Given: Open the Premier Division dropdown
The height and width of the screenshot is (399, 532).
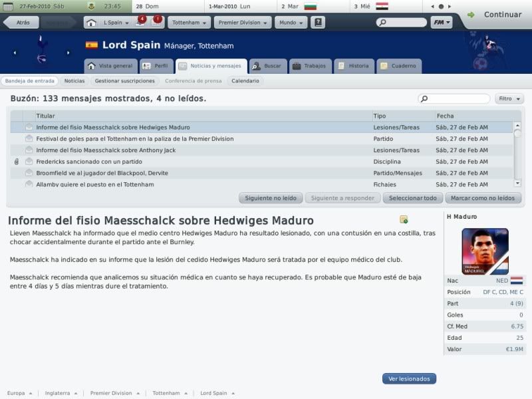Looking at the screenshot, I should click(243, 23).
